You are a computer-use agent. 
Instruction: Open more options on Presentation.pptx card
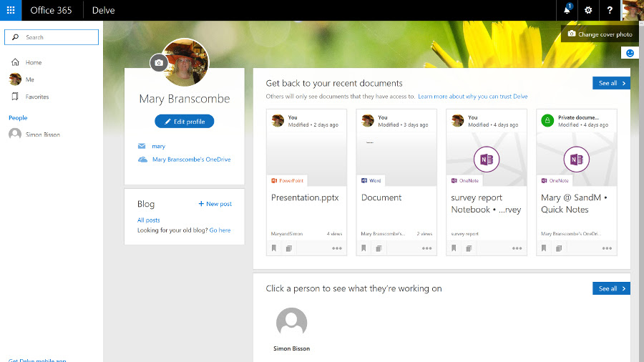337,248
